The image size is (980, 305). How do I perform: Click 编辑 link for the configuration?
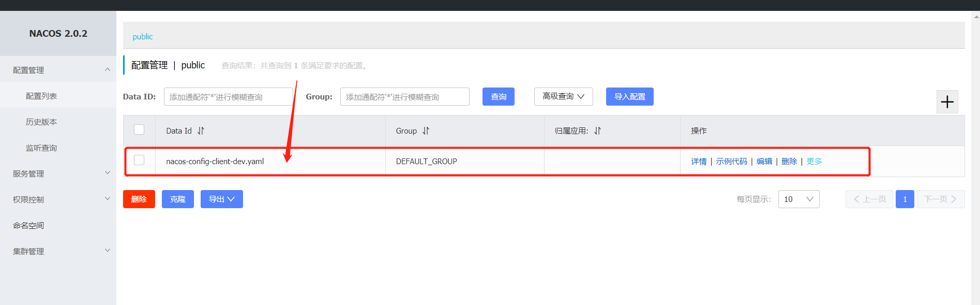[764, 162]
